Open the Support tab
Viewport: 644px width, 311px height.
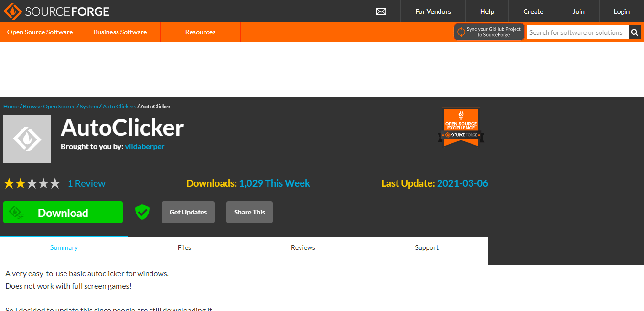pyautogui.click(x=427, y=247)
